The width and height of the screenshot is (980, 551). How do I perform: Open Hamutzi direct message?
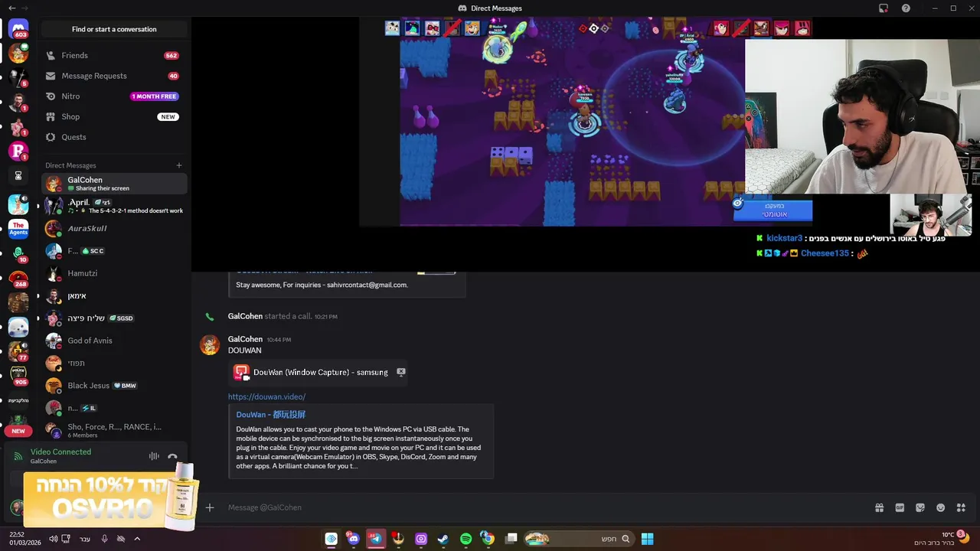coord(113,273)
